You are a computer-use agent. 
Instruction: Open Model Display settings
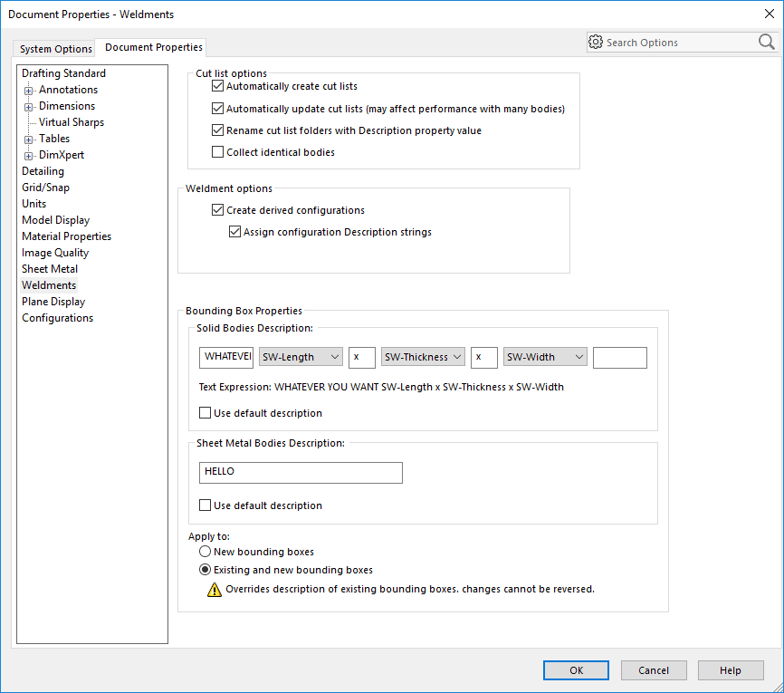55,220
